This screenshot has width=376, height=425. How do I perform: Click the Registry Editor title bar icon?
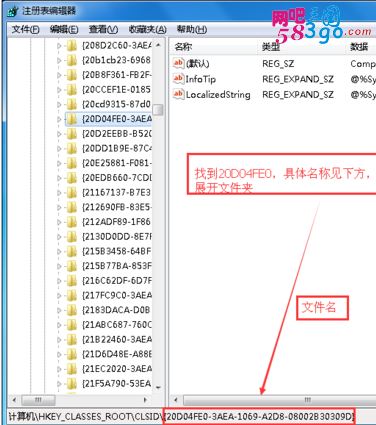click(x=13, y=11)
